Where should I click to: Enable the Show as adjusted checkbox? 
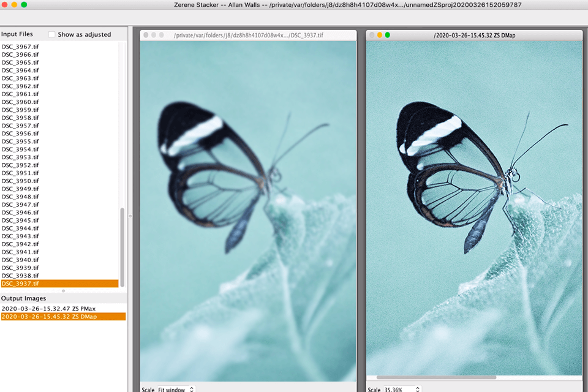click(52, 34)
